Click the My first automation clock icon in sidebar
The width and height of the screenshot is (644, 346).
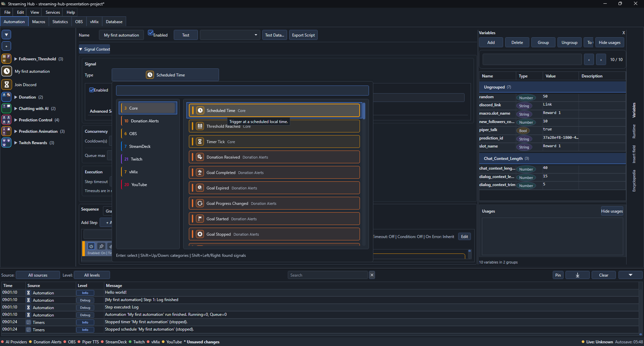pos(7,71)
